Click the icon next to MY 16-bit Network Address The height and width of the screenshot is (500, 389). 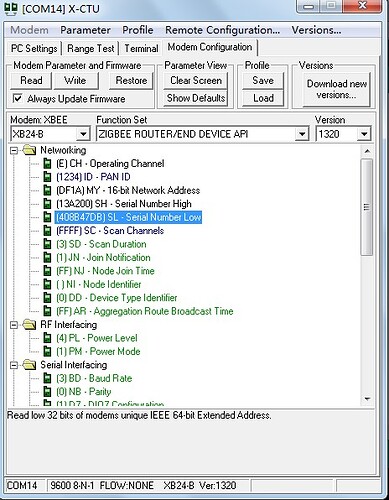pyautogui.click(x=48, y=190)
